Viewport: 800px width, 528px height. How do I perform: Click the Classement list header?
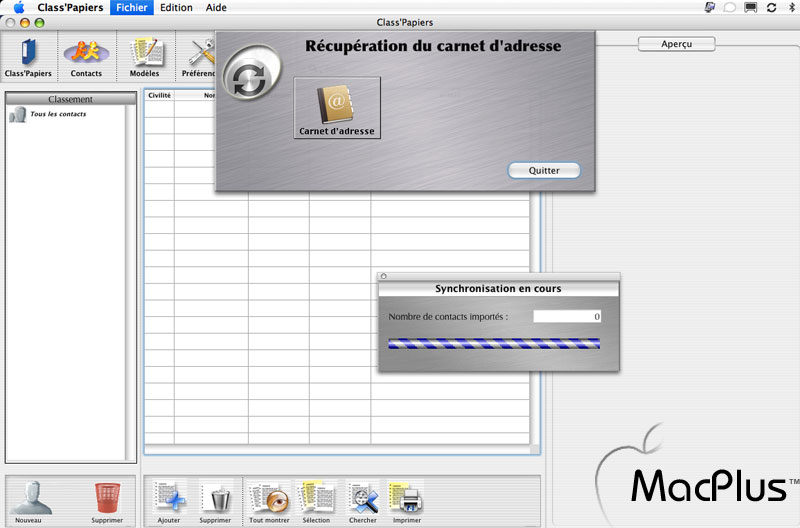point(70,99)
